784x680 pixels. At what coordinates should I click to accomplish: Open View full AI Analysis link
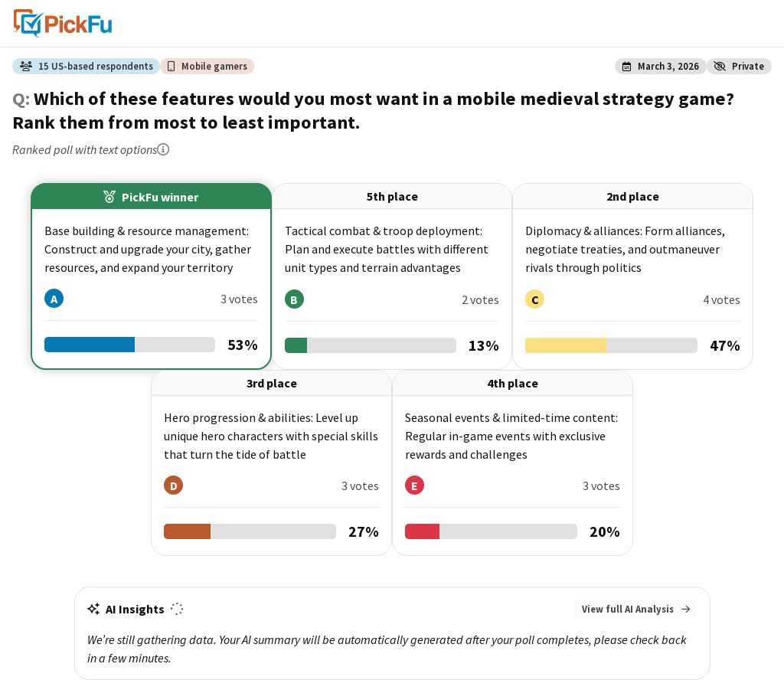(x=635, y=609)
